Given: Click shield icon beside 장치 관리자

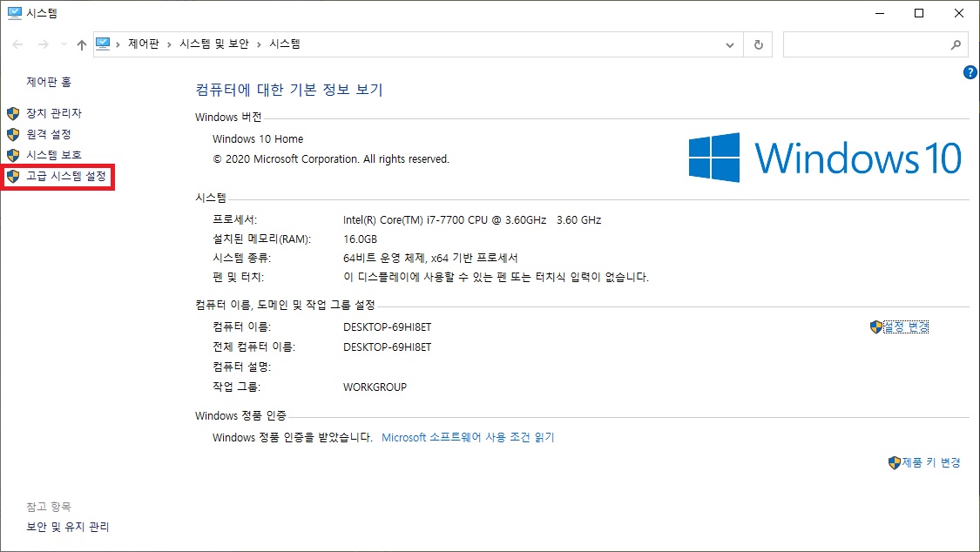Looking at the screenshot, I should (x=13, y=114).
